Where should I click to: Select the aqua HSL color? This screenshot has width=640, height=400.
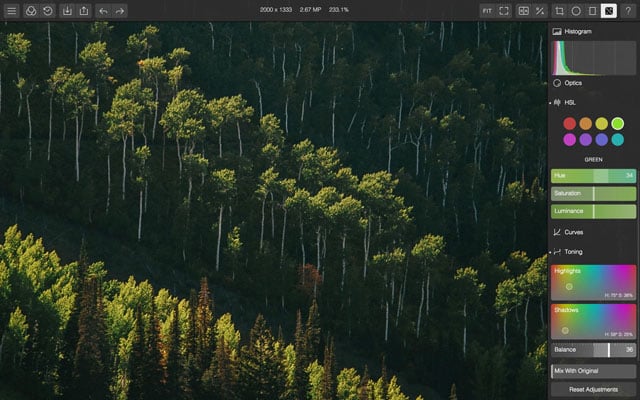[x=617, y=140]
